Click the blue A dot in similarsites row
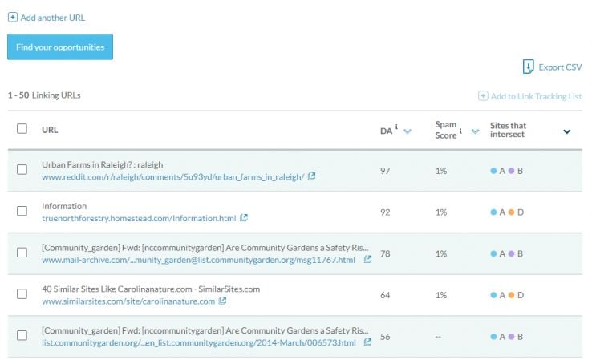The width and height of the screenshot is (592, 364). pos(493,295)
